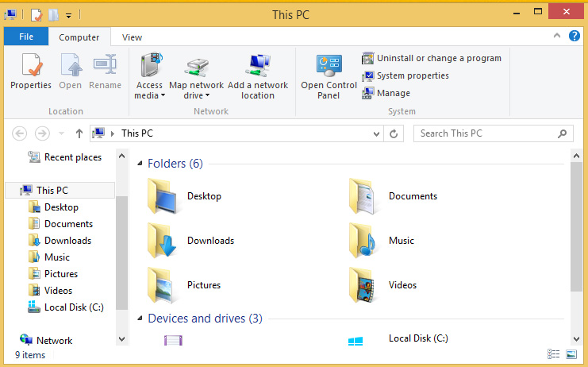Select Videos in the navigation pane
Viewport: 588px width, 367px height.
(x=50, y=291)
